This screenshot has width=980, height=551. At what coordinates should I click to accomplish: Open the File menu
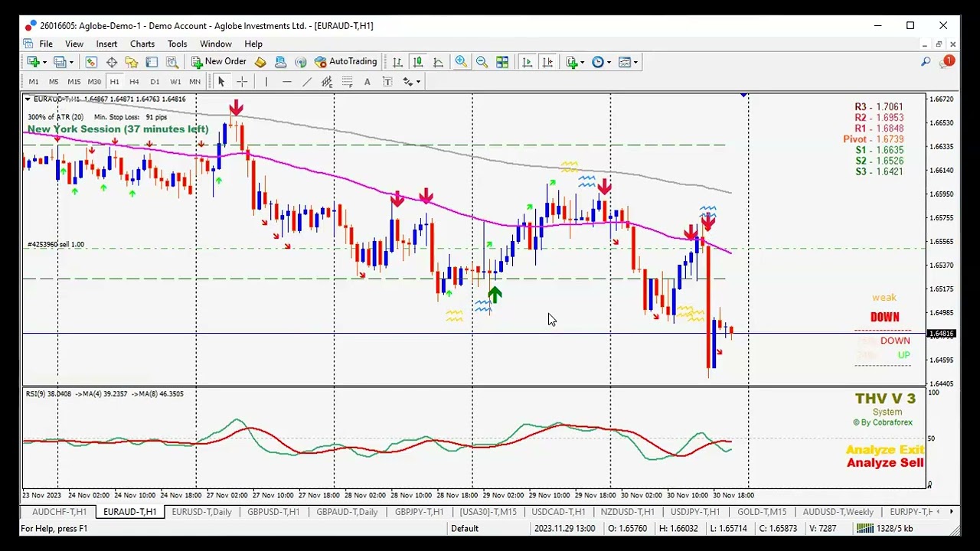coord(46,44)
